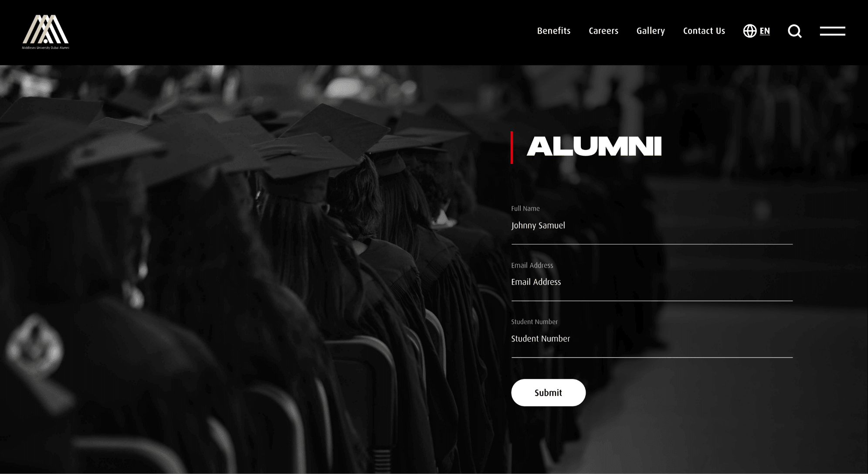The width and height of the screenshot is (868, 474).
Task: Select the Student Number input field
Action: pyautogui.click(x=652, y=339)
